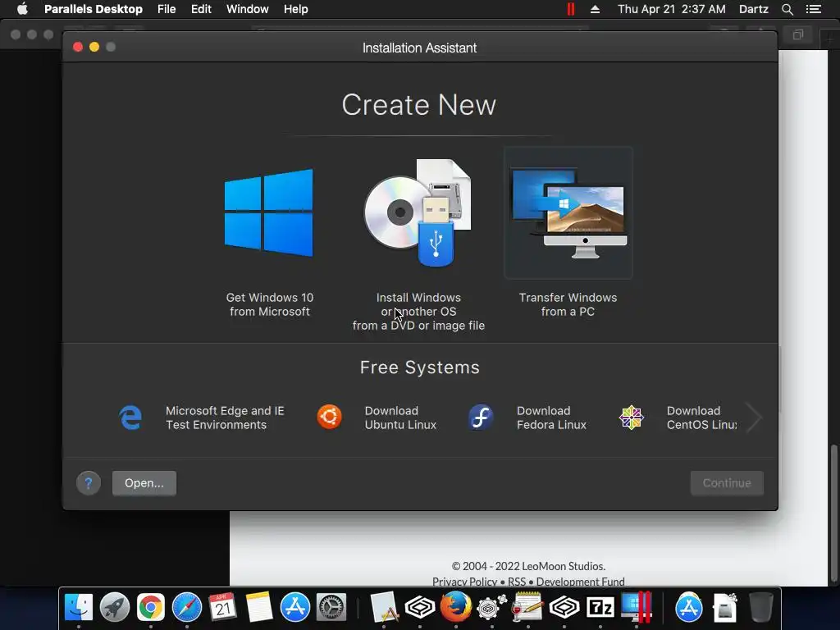This screenshot has width=840, height=630.
Task: Select Download Fedora Linux label
Action: [551, 418]
